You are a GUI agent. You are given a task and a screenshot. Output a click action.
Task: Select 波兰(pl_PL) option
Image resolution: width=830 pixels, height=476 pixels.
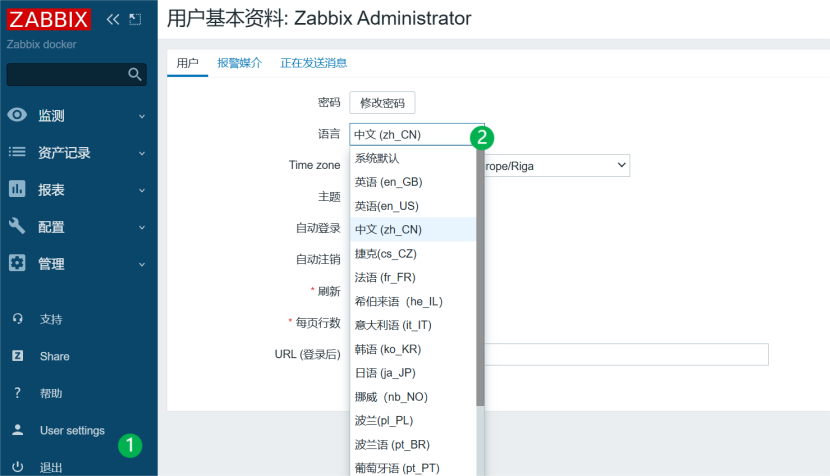[413, 420]
